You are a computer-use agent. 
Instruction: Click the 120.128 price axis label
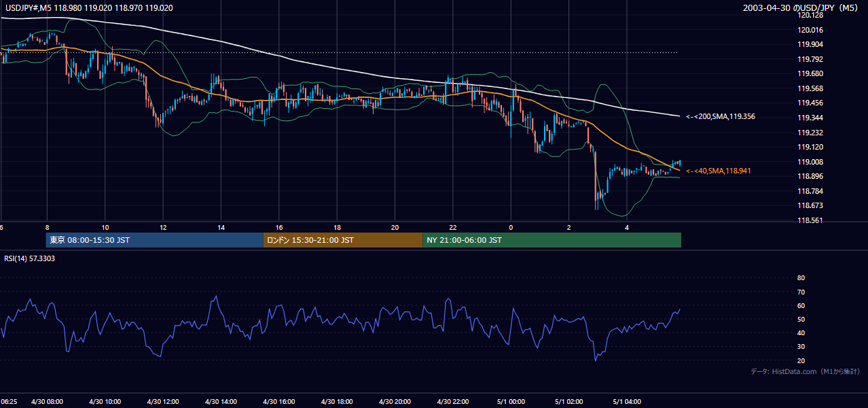(x=809, y=15)
